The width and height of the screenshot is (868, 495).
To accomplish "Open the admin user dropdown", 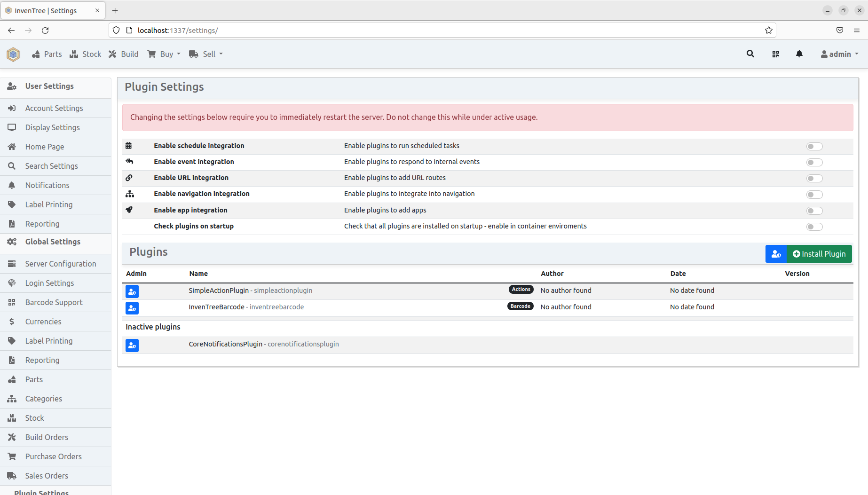I will point(840,54).
